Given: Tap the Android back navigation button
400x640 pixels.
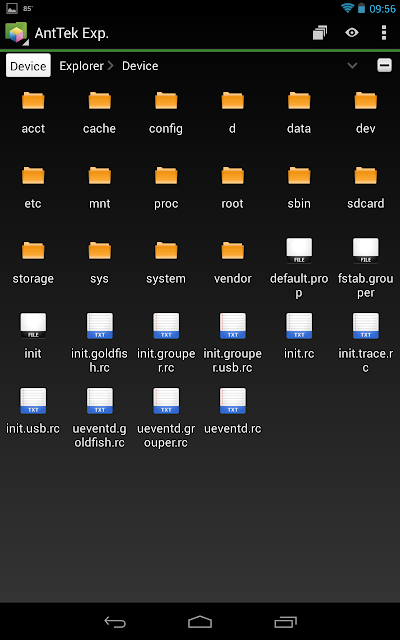Looking at the screenshot, I should pos(115,622).
